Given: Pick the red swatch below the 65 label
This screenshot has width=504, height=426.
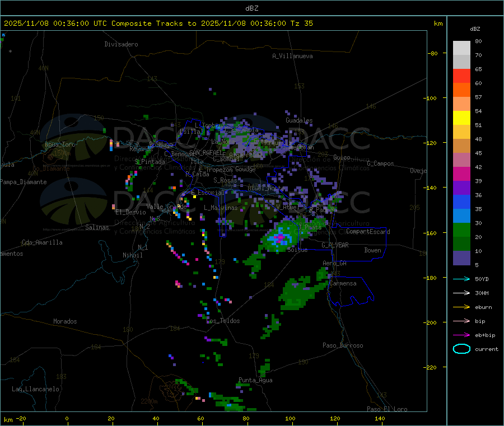Looking at the screenshot, I should pos(461,76).
